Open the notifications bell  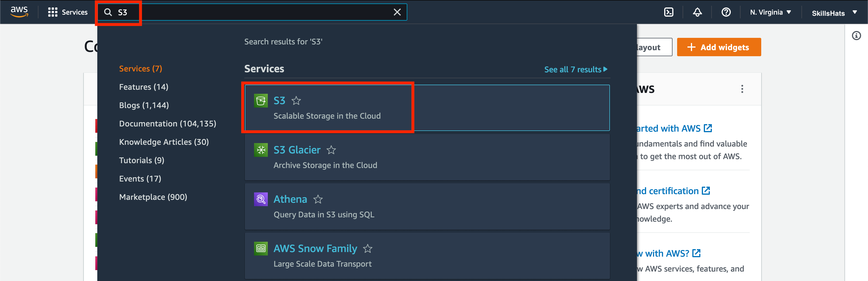coord(697,12)
